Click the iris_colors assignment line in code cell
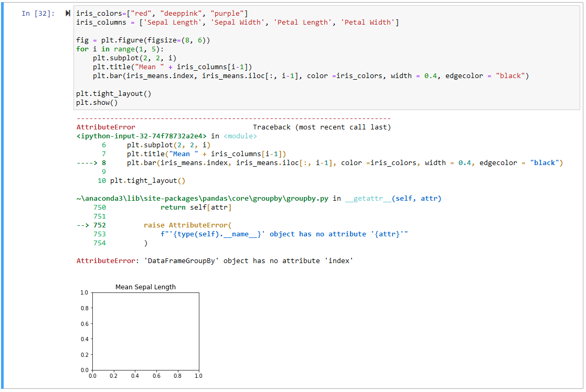 (x=162, y=14)
